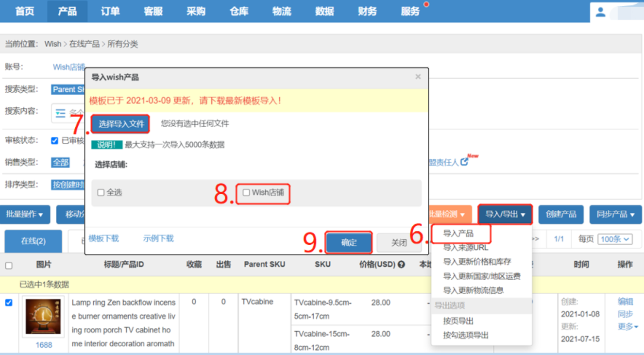Close the 导入wish产品 dialog with X
Image resolution: width=644 pixels, height=355 pixels.
[418, 77]
